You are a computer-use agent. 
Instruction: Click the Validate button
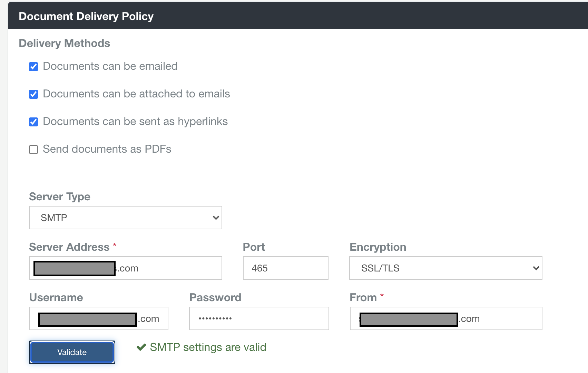[x=72, y=352]
